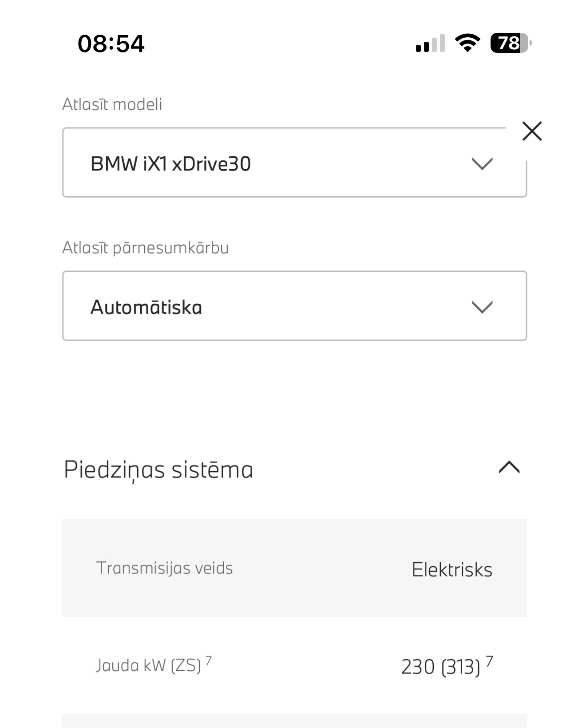Expand the Automātiska gearbox dropdown arrow

(482, 307)
